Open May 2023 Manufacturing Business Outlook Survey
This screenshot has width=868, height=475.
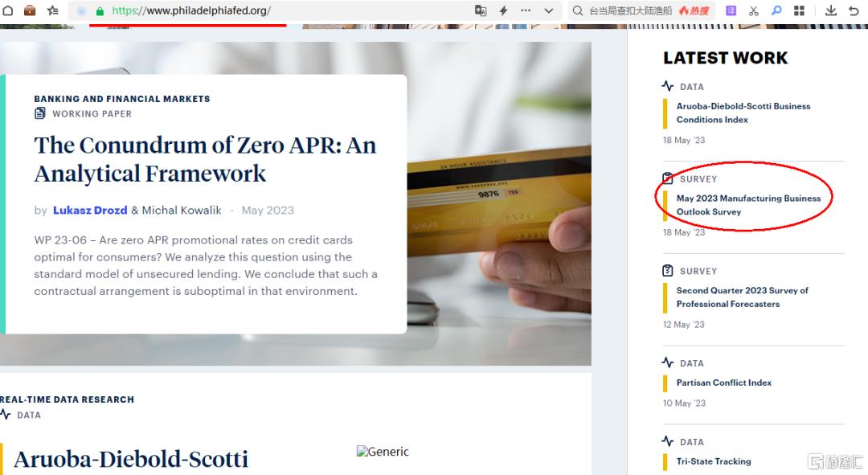tap(748, 205)
